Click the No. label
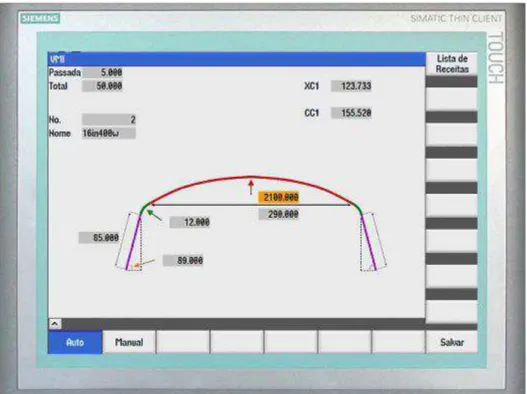The width and height of the screenshot is (527, 394). click(55, 120)
